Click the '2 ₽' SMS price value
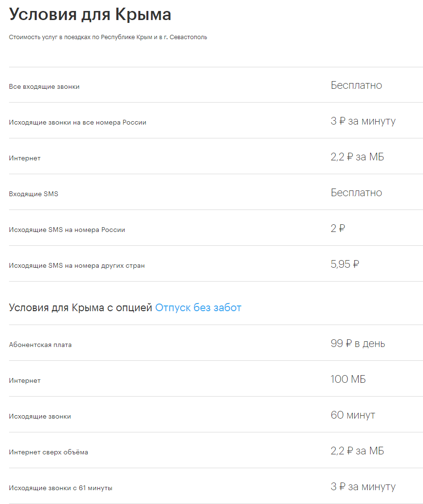Image resolution: width=423 pixels, height=504 pixels. point(338,228)
